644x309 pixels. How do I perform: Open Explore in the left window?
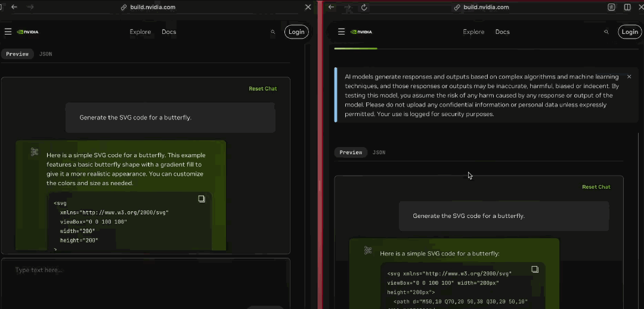(140, 32)
